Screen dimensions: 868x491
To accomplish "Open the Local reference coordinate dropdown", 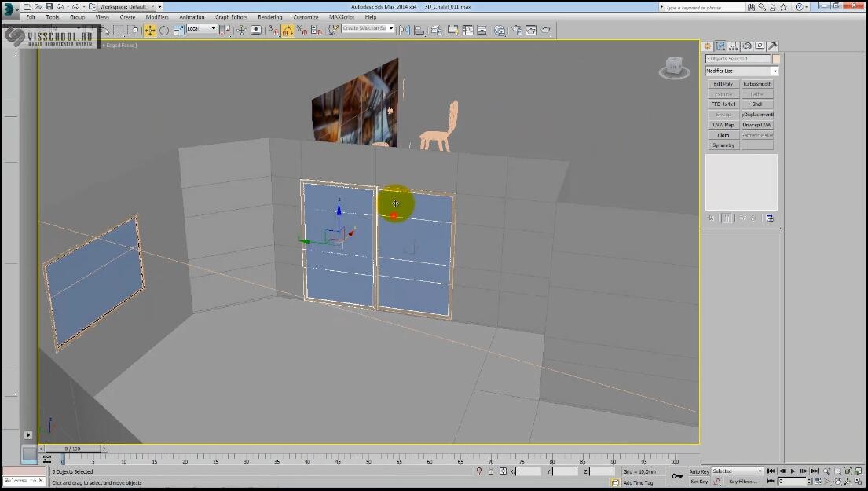I will click(202, 28).
